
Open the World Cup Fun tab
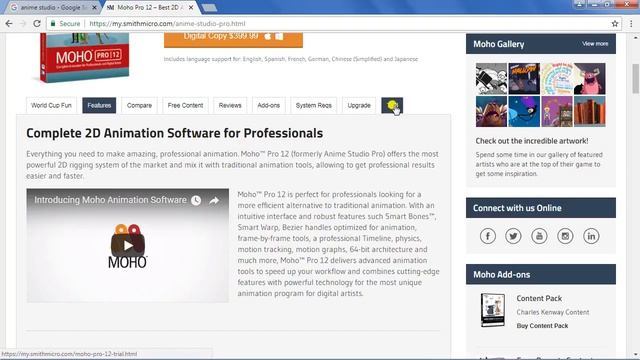tap(51, 105)
